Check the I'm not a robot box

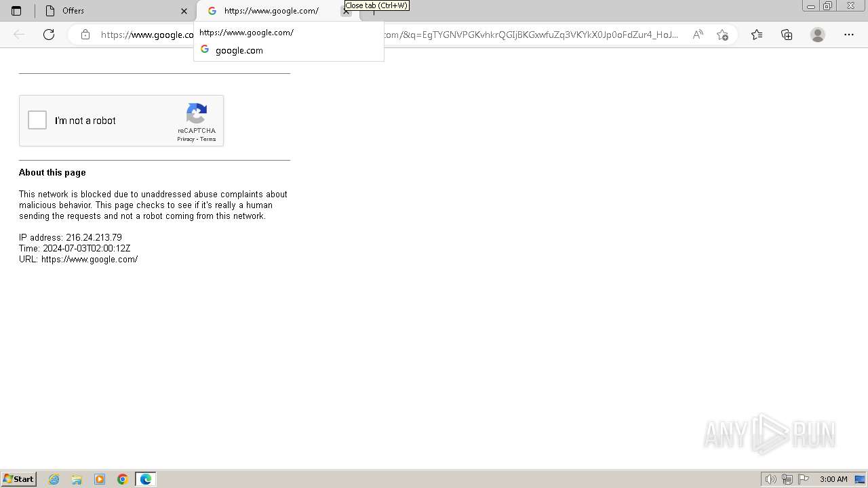(37, 120)
